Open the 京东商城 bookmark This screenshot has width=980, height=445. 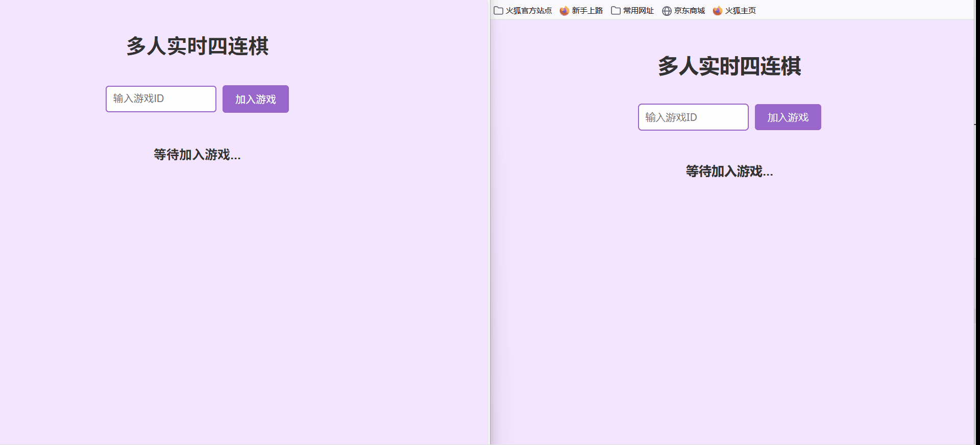click(683, 11)
